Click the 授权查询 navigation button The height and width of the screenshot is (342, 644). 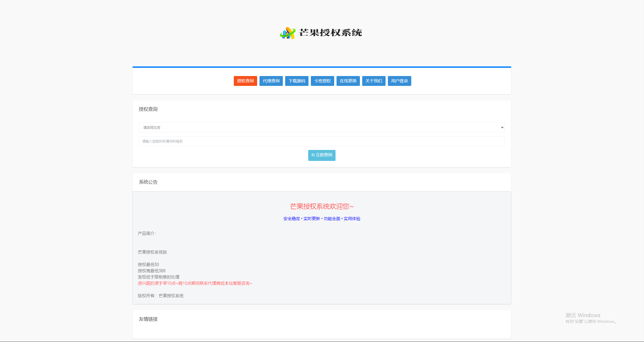(x=245, y=80)
